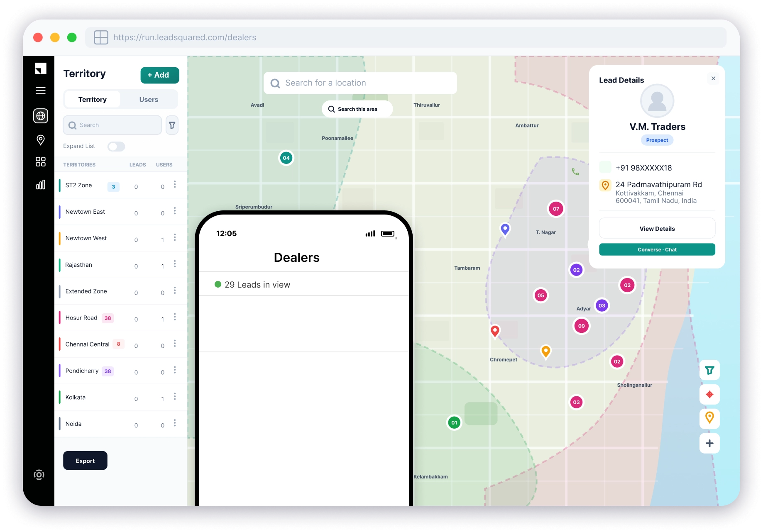763x532 pixels.
Task: Open options menu for Newtown West
Action: [175, 237]
